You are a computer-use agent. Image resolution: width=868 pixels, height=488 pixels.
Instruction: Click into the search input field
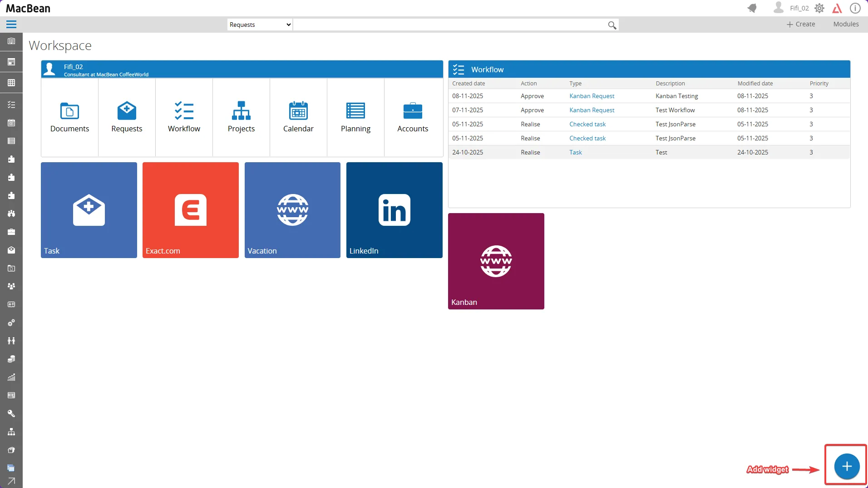tap(449, 25)
